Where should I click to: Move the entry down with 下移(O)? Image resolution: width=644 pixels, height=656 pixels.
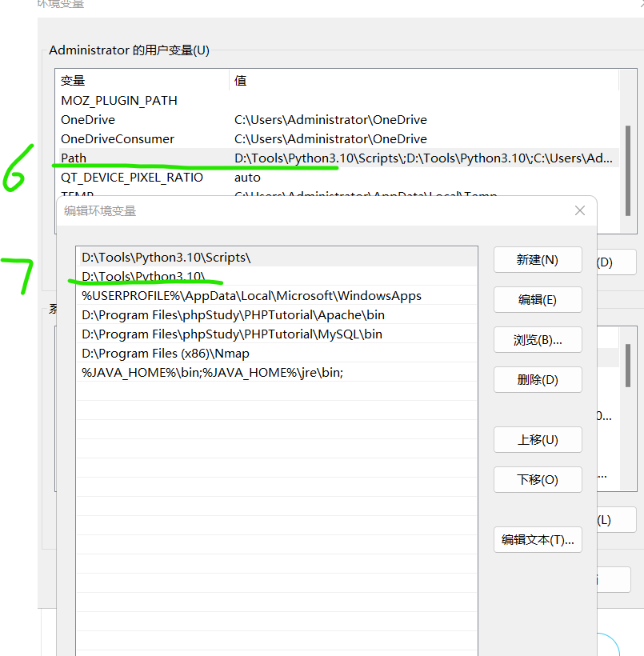point(537,479)
